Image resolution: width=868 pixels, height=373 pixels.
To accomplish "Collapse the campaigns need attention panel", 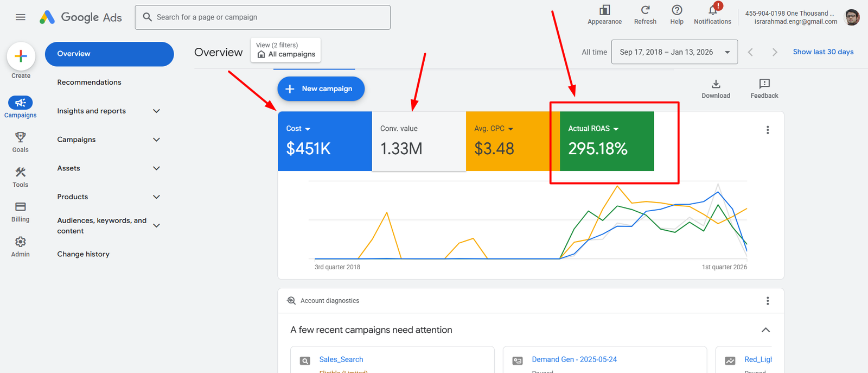I will [765, 330].
